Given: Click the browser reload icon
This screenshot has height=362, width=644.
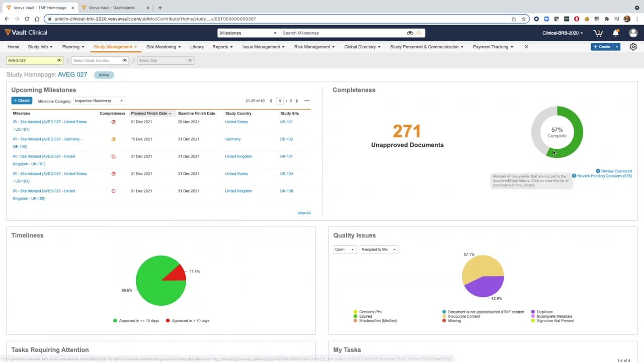Looking at the screenshot, I should pos(27,19).
